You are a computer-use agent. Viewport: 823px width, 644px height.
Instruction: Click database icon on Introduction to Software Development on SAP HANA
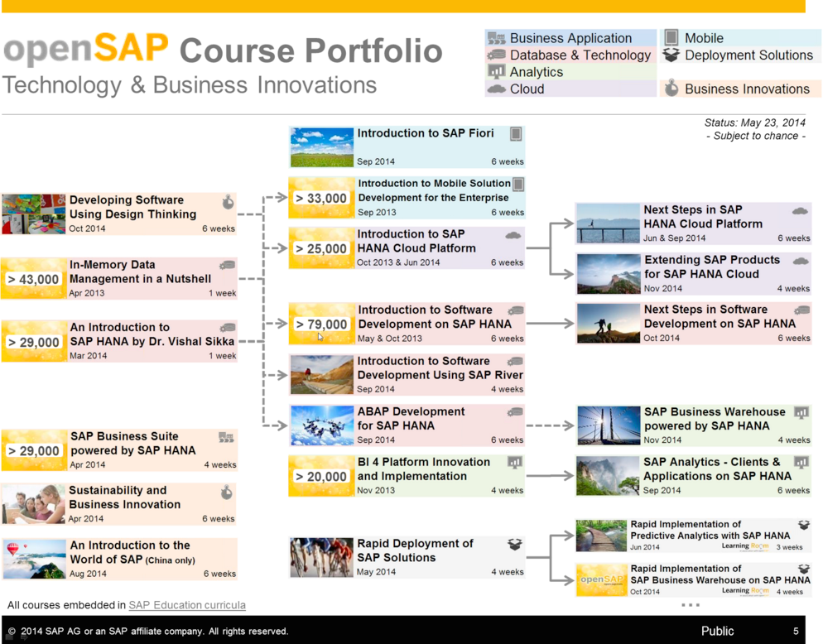tap(516, 310)
